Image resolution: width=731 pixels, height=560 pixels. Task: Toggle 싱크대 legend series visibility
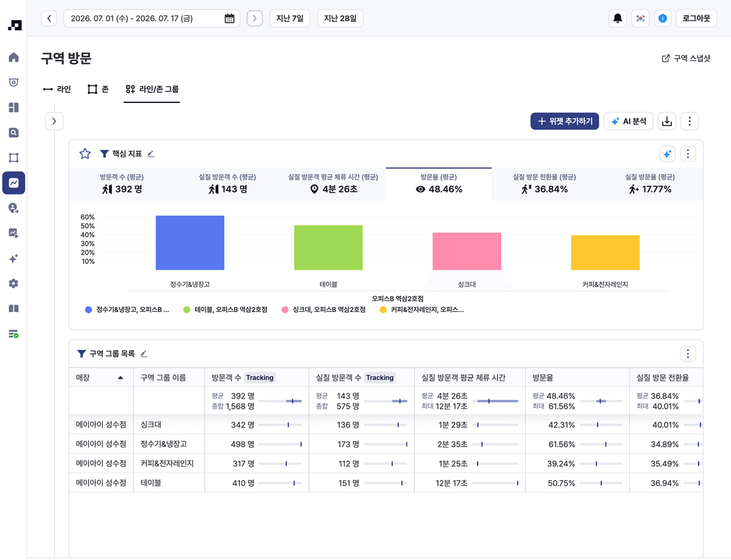click(323, 310)
